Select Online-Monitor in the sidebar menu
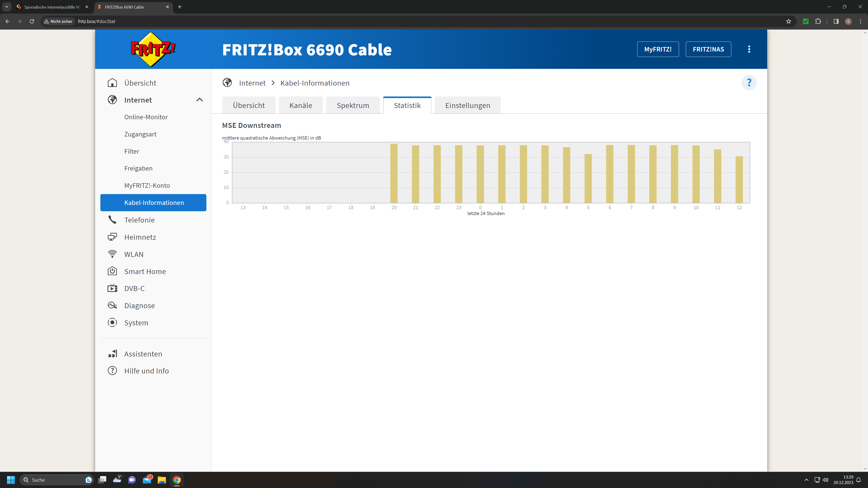This screenshot has width=868, height=488. 146,117
